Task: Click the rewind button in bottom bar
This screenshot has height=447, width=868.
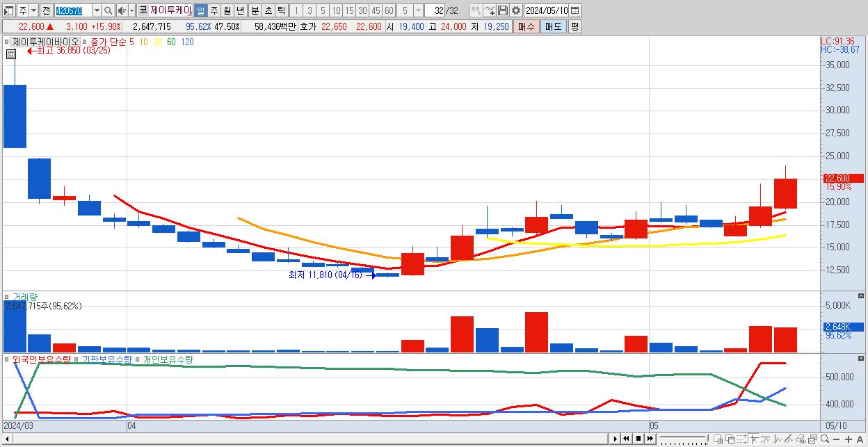Action: point(626,439)
